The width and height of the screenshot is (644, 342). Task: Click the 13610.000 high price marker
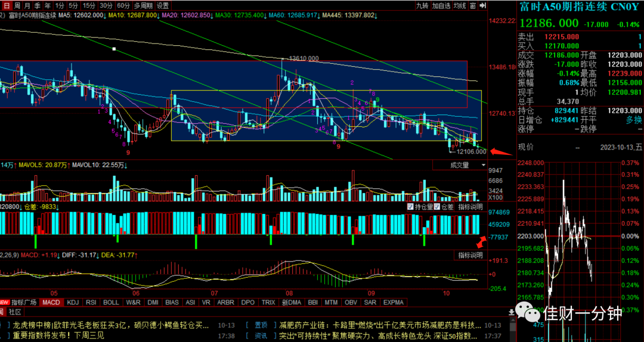pyautogui.click(x=304, y=59)
